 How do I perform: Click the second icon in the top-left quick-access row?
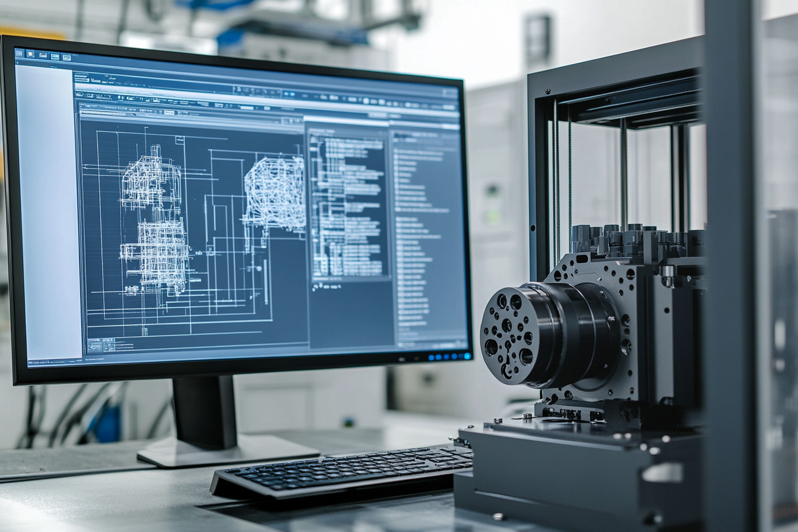coord(30,54)
